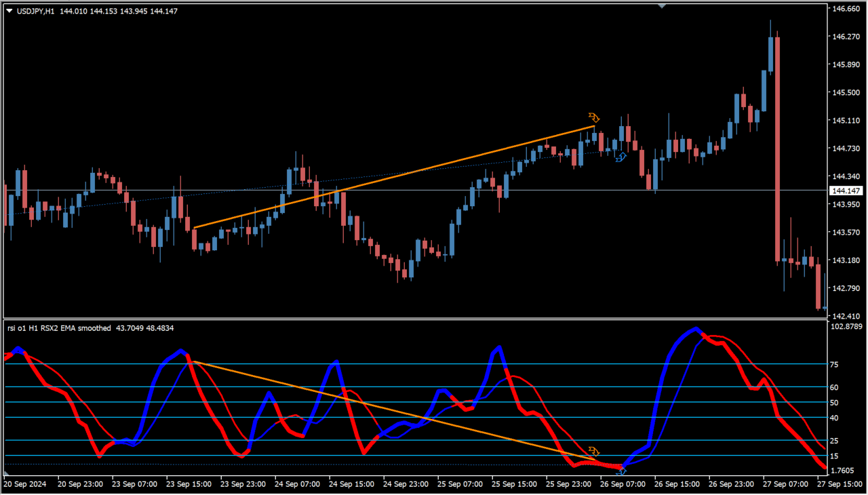
Task: Click the 26 Sep 07:00 time label
Action: click(624, 485)
